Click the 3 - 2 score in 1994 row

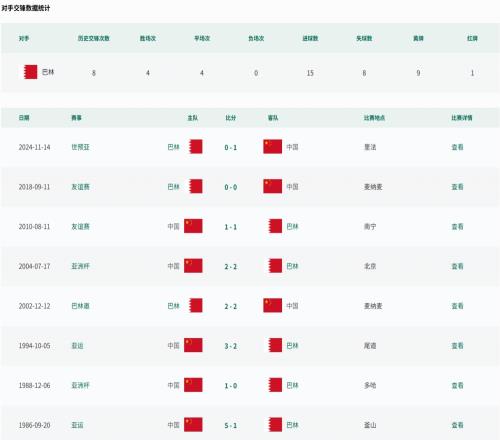[x=231, y=346]
